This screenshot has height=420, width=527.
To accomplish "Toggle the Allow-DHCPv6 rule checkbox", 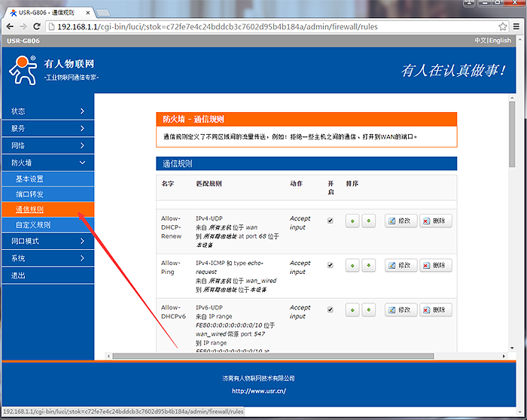I will coord(330,310).
